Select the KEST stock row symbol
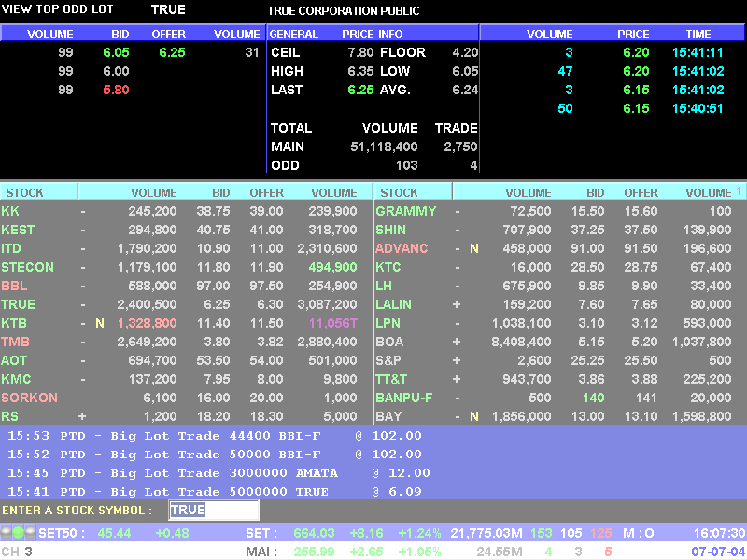The height and width of the screenshot is (560, 747). [18, 230]
